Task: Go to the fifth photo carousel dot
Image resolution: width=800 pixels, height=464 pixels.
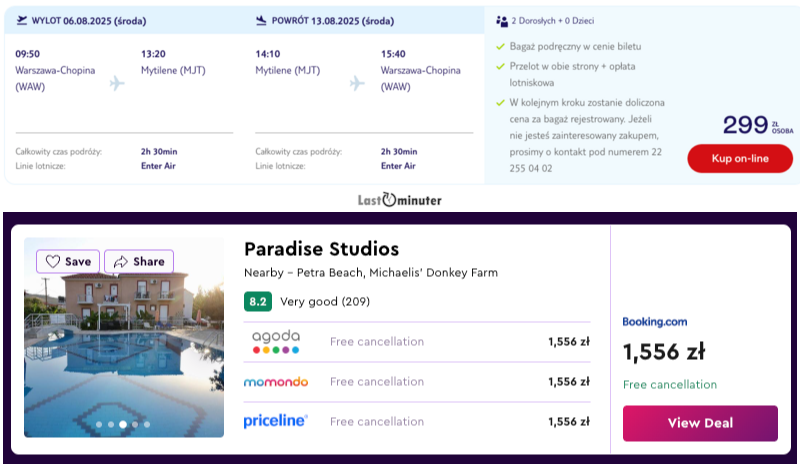Action: (147, 424)
